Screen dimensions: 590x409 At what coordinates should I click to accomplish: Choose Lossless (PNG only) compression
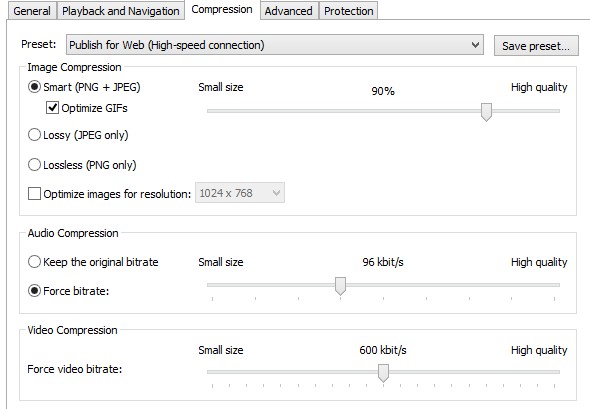click(34, 164)
